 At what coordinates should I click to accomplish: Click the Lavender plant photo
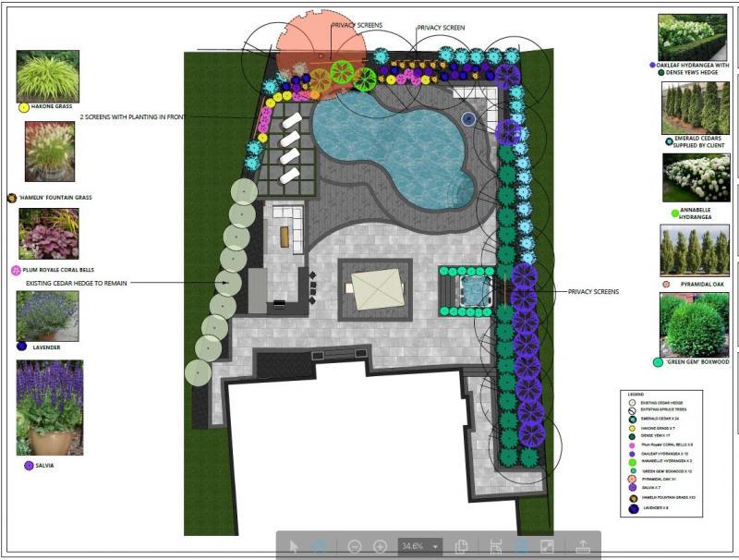(x=47, y=316)
